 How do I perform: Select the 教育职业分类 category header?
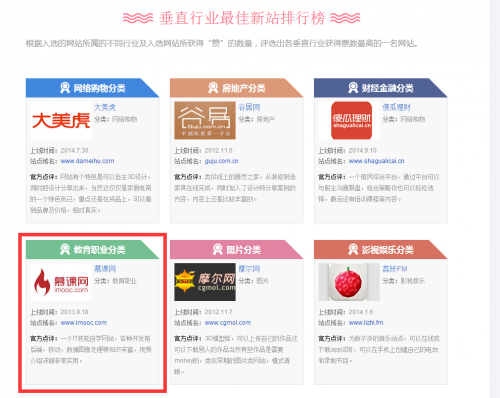(x=92, y=250)
